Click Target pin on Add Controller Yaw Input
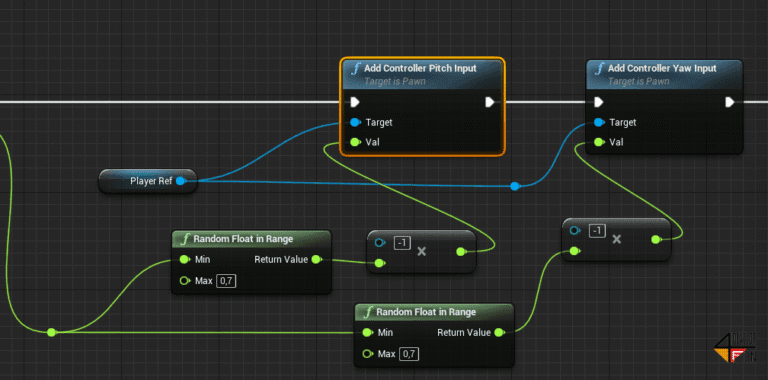This screenshot has width=768, height=380. point(599,122)
